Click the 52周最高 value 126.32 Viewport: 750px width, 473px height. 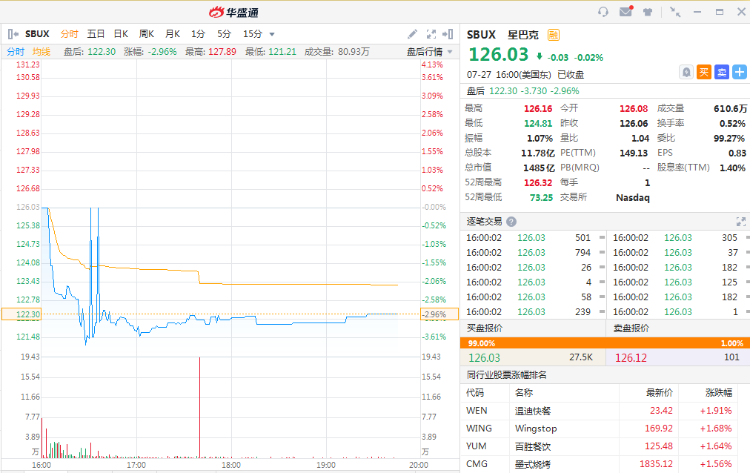(538, 183)
